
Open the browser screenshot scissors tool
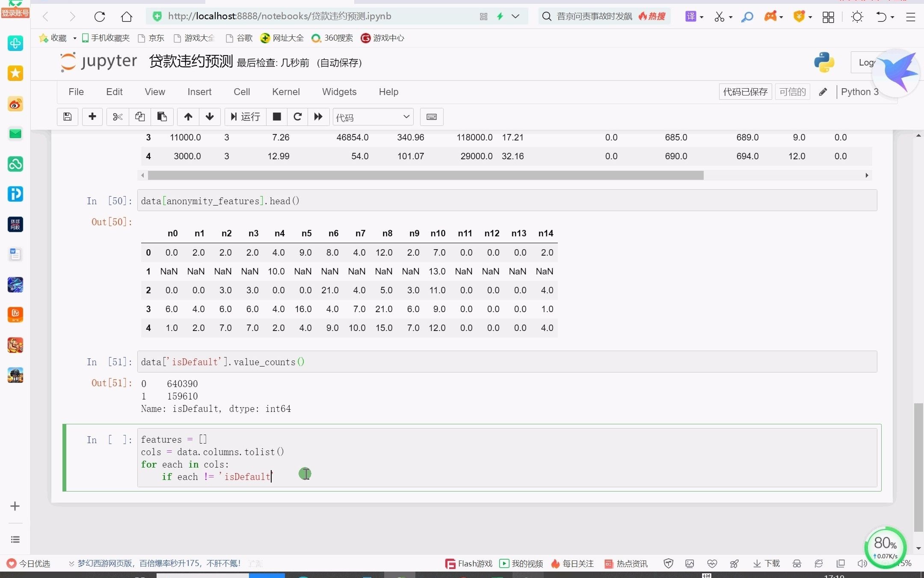click(x=721, y=16)
